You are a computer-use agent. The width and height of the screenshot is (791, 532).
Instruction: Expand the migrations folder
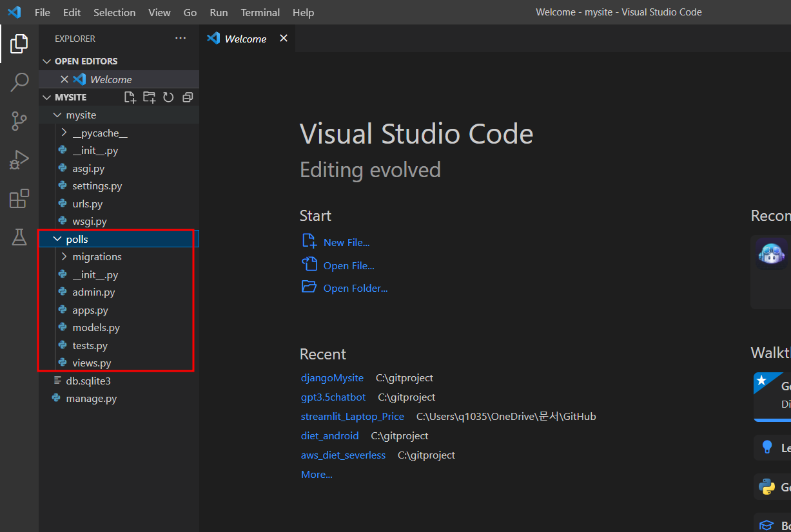click(x=64, y=256)
